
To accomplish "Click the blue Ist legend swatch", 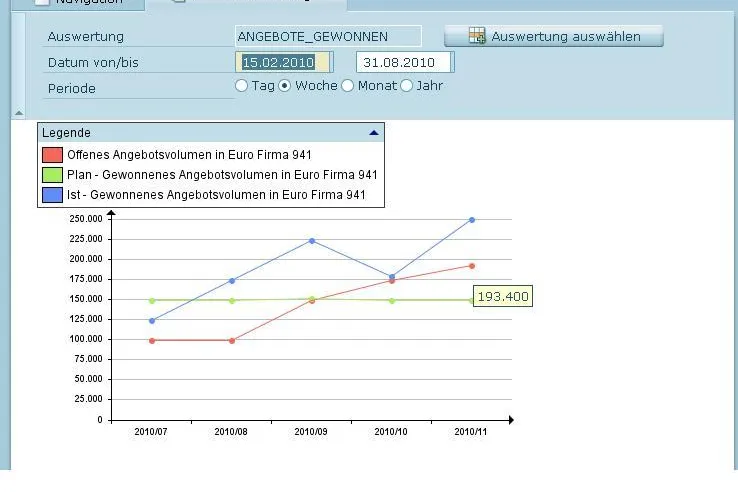I will (52, 195).
